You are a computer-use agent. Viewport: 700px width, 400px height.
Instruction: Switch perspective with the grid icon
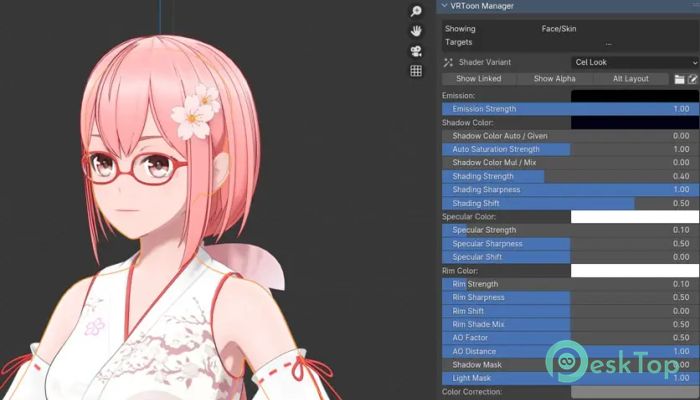point(416,71)
